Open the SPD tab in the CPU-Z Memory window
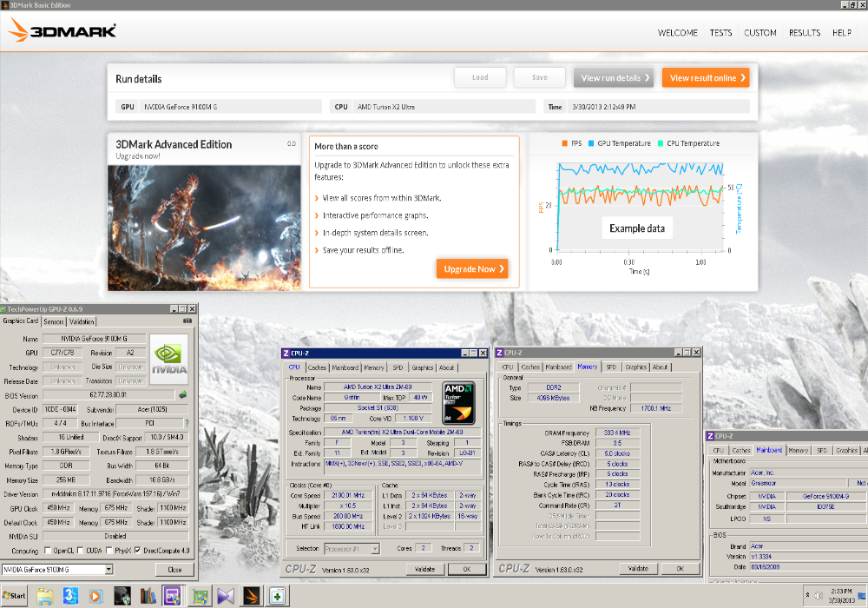The image size is (868, 608). [611, 367]
